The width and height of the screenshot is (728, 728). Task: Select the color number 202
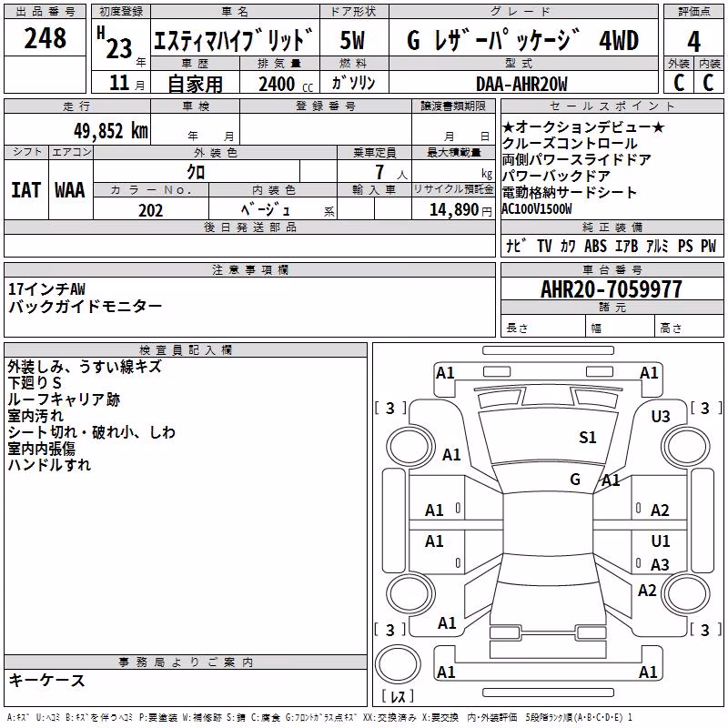(x=150, y=210)
